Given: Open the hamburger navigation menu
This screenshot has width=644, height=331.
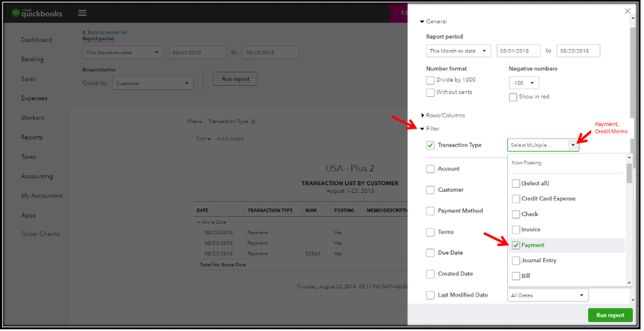Looking at the screenshot, I should [x=82, y=13].
